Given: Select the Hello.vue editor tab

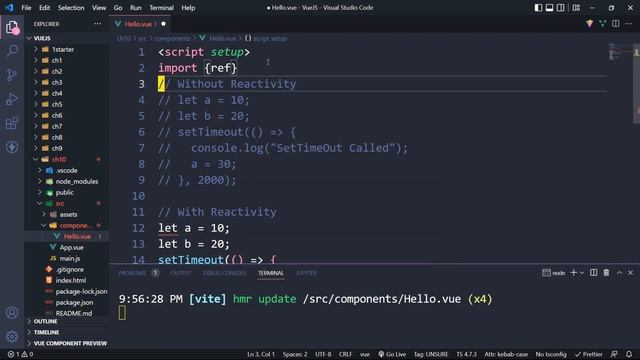Looking at the screenshot, I should [140, 24].
